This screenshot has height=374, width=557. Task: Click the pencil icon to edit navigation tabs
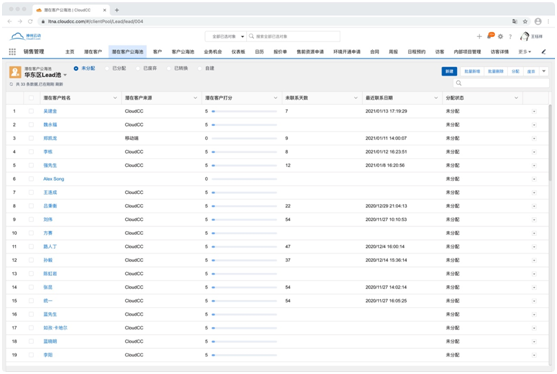544,52
